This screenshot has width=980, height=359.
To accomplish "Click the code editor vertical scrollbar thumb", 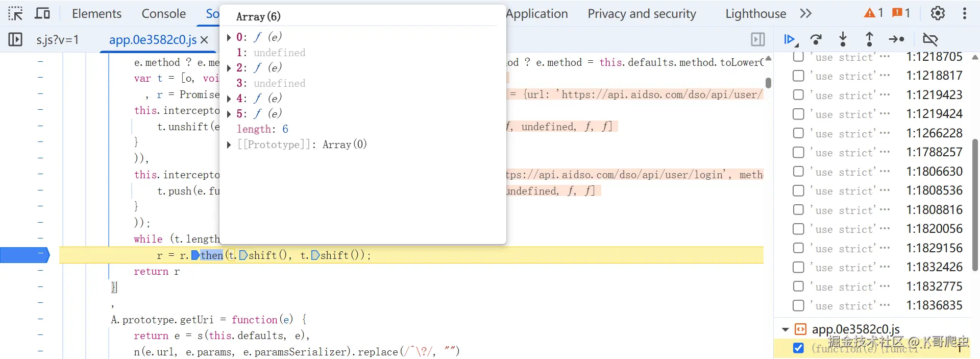I will pyautogui.click(x=768, y=83).
